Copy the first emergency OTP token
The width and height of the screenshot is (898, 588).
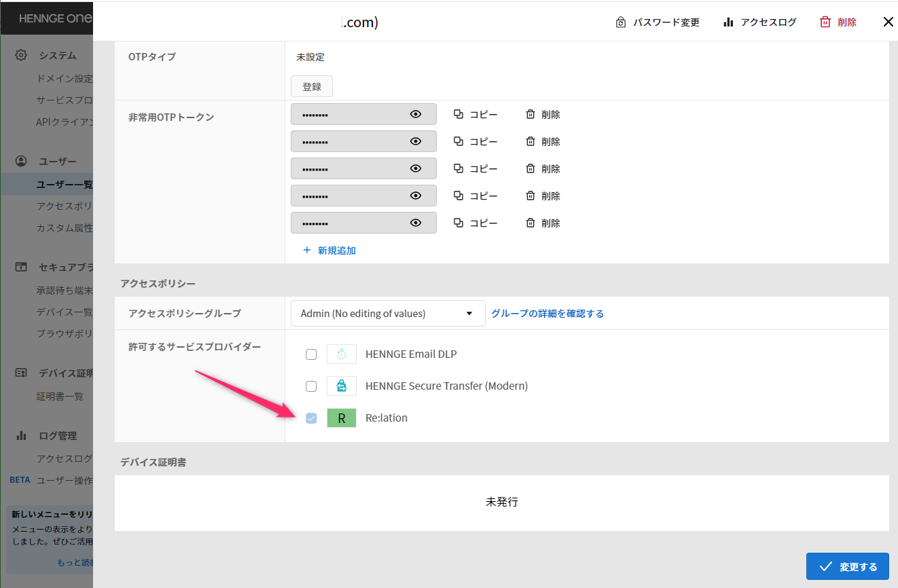point(475,115)
